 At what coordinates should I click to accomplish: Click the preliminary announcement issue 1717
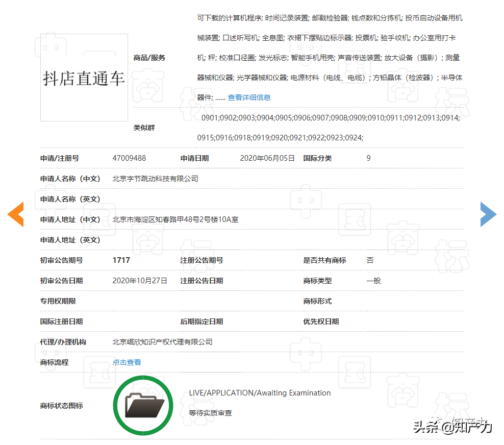point(121,260)
